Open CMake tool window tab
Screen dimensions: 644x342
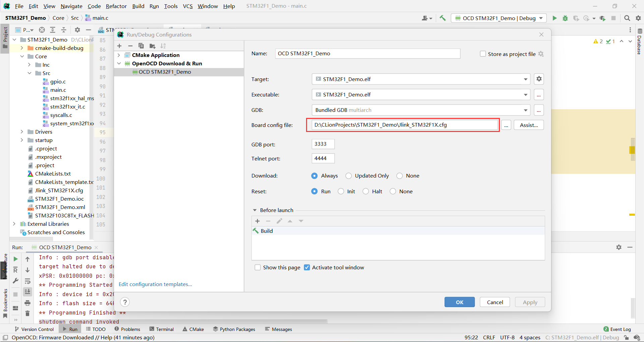(193, 329)
